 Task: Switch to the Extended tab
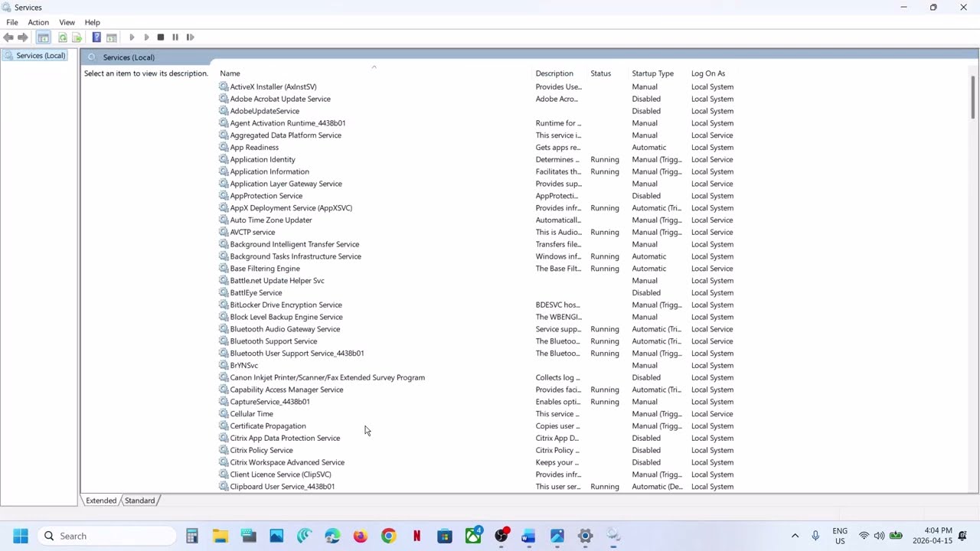(101, 500)
